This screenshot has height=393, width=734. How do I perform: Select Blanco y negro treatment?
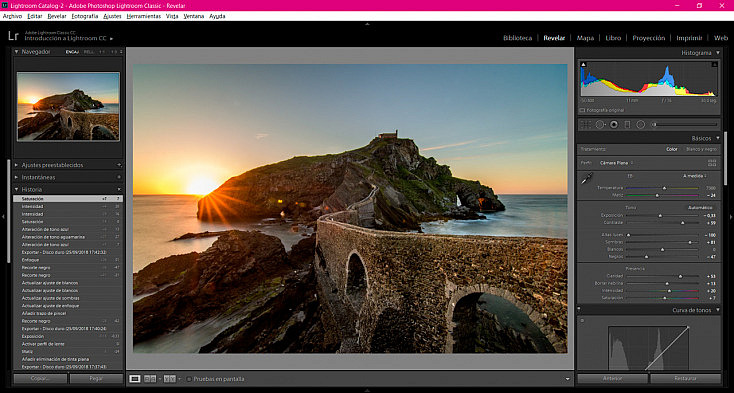coord(701,149)
